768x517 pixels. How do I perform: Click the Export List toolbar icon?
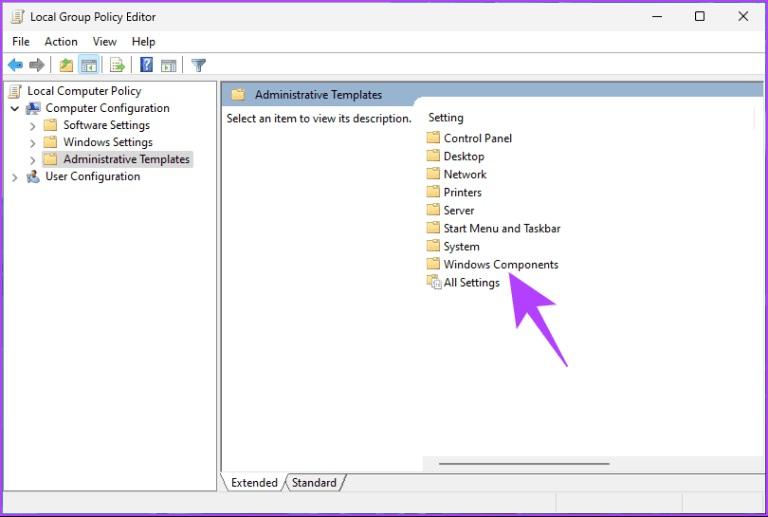coord(118,65)
